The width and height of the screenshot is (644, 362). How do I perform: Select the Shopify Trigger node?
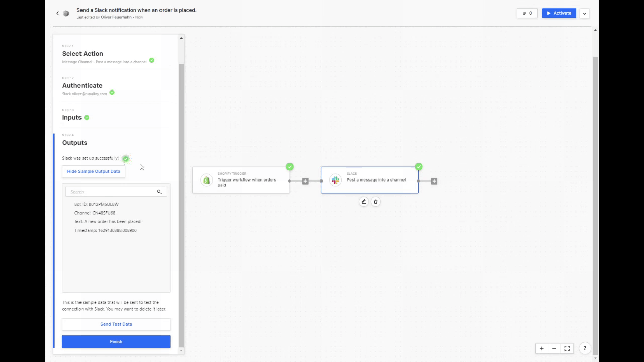point(241,180)
